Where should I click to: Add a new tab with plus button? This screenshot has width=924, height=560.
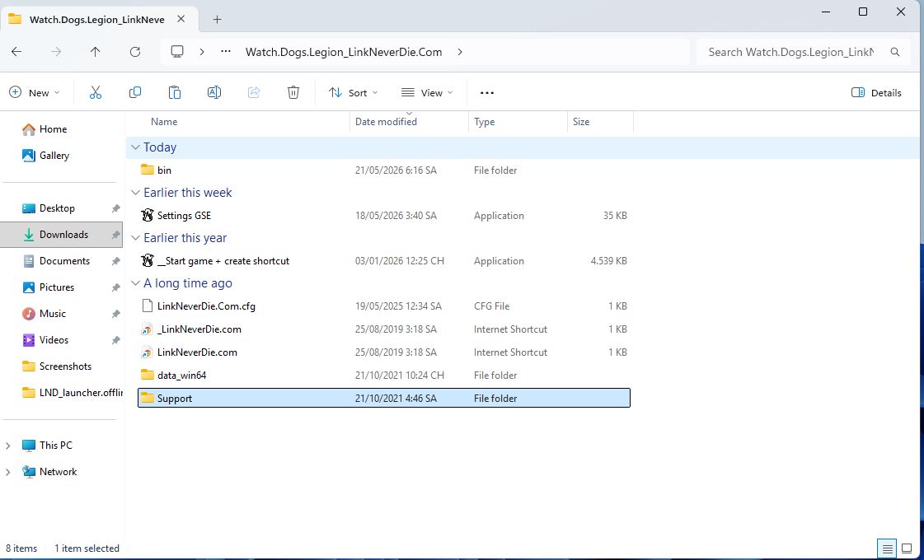click(x=217, y=20)
